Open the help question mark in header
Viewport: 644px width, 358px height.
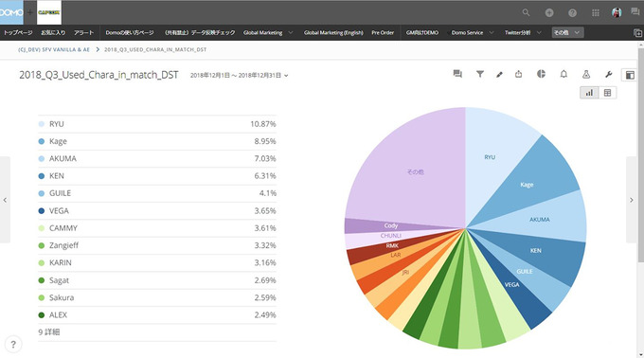tap(572, 12)
